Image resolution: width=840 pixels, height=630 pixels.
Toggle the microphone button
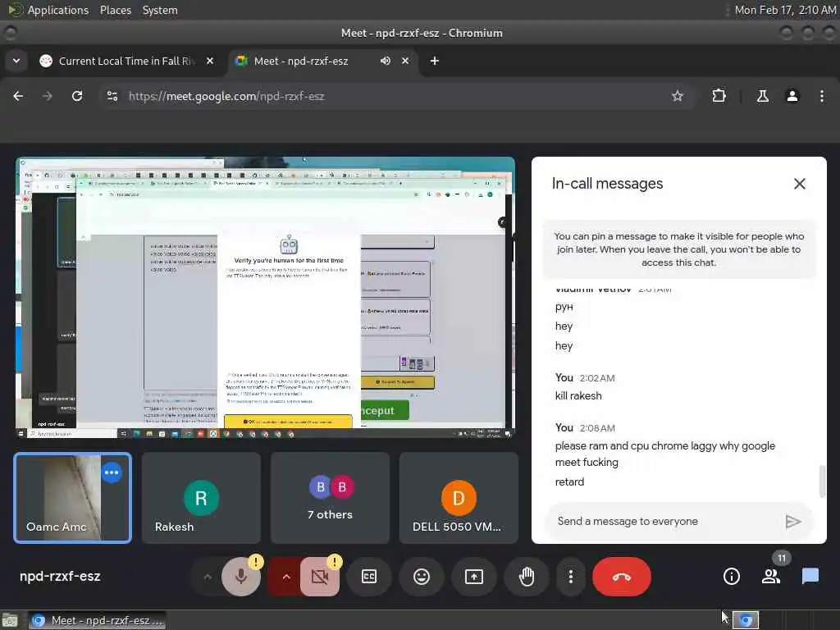pos(241,577)
